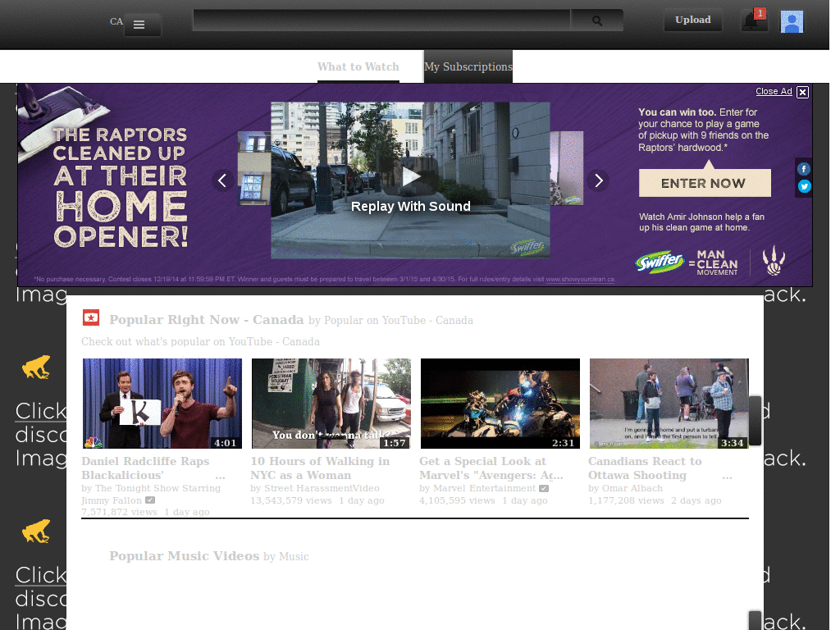Switch to What to Watch tab

[358, 67]
